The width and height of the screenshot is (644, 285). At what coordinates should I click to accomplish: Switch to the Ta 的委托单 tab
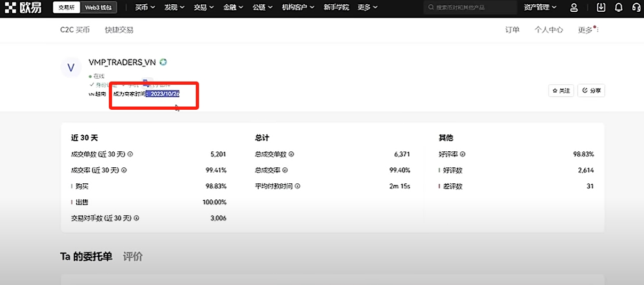(x=86, y=256)
